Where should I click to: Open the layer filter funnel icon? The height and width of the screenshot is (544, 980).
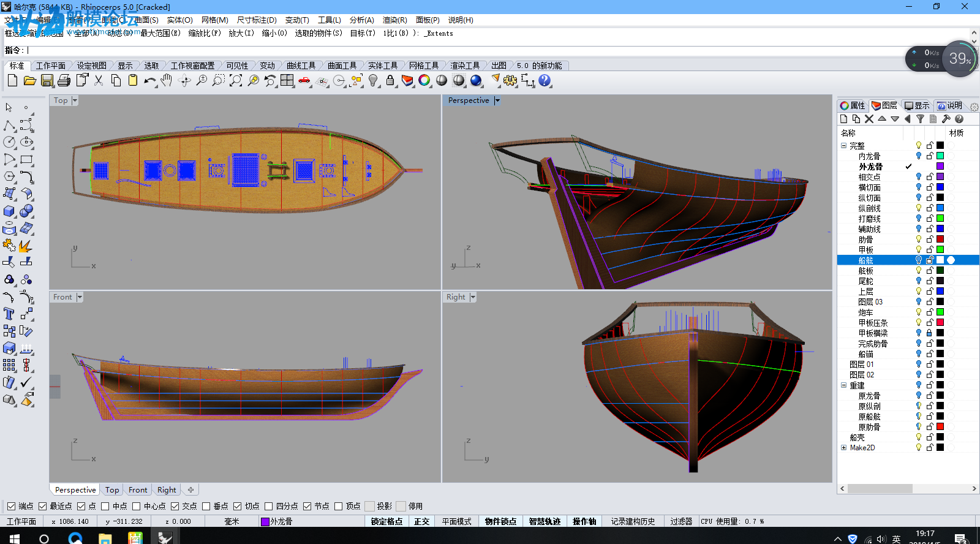point(920,119)
